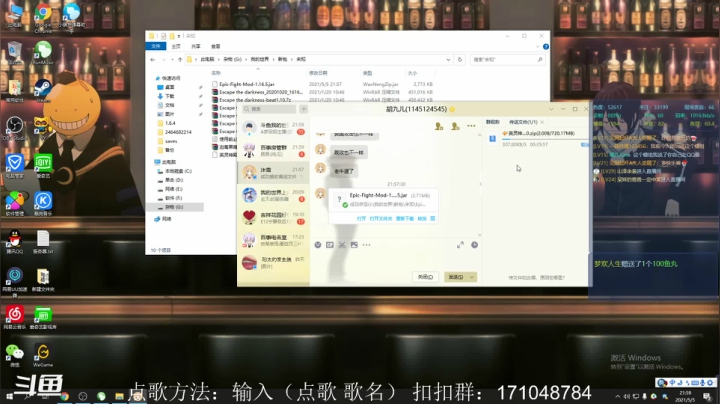Open Windows Start menu
Viewport: 720px width, 404px height.
9,396
